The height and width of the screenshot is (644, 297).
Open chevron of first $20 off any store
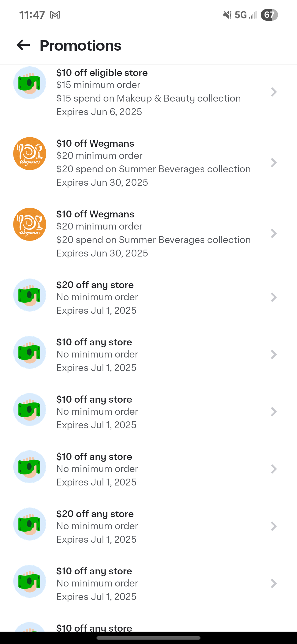click(x=274, y=297)
